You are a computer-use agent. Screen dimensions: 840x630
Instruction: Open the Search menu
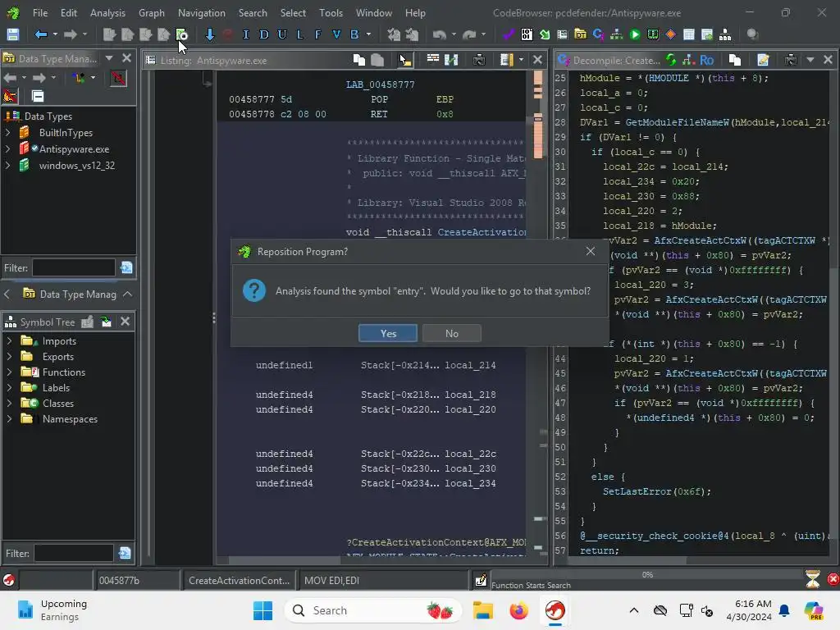pos(253,13)
